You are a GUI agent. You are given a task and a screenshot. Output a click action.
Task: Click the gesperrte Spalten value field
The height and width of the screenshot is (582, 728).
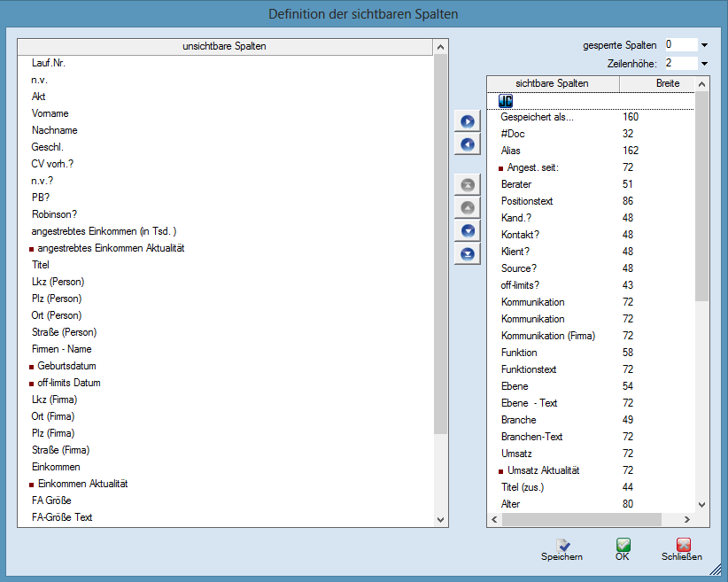679,44
